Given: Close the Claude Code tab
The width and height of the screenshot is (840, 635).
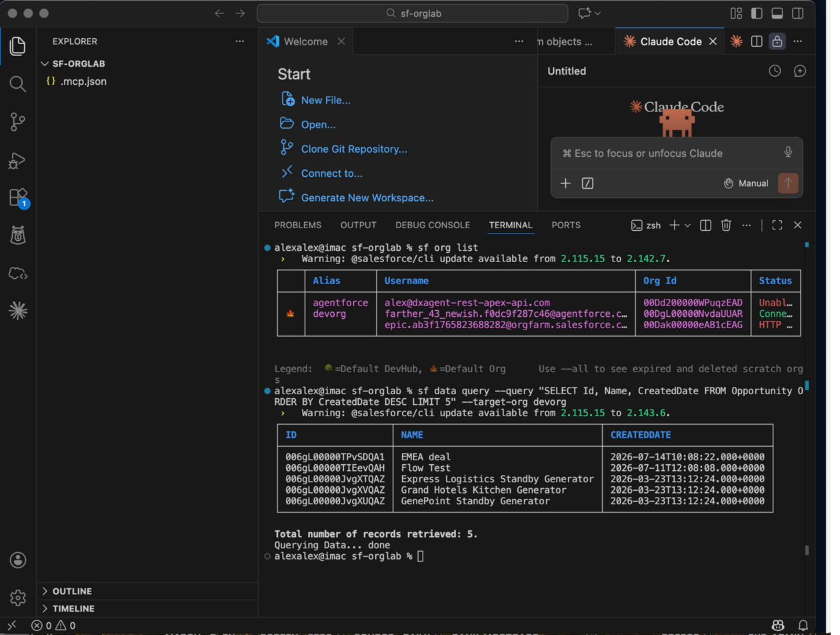Looking at the screenshot, I should coord(713,41).
